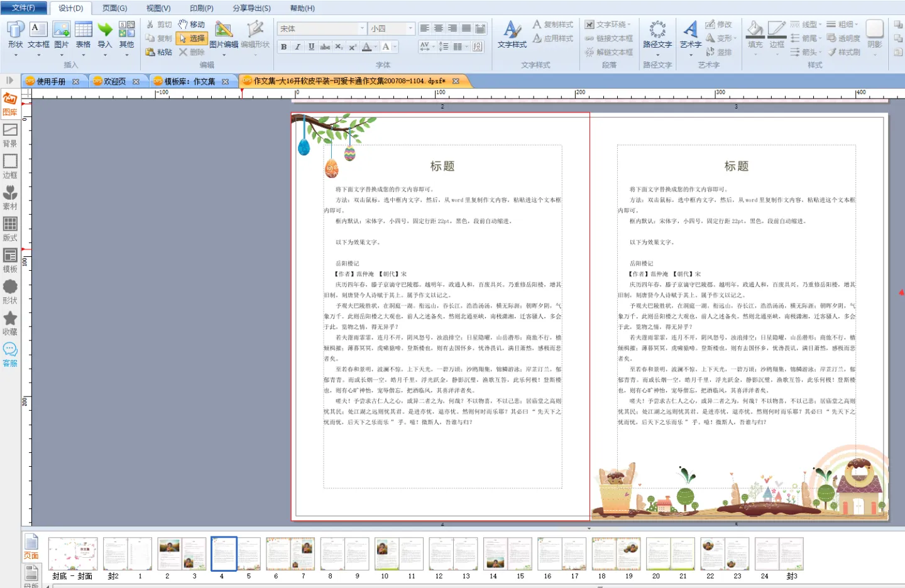Click the 竖排 vertical text button
The width and height of the screenshot is (905, 588).
click(x=719, y=52)
